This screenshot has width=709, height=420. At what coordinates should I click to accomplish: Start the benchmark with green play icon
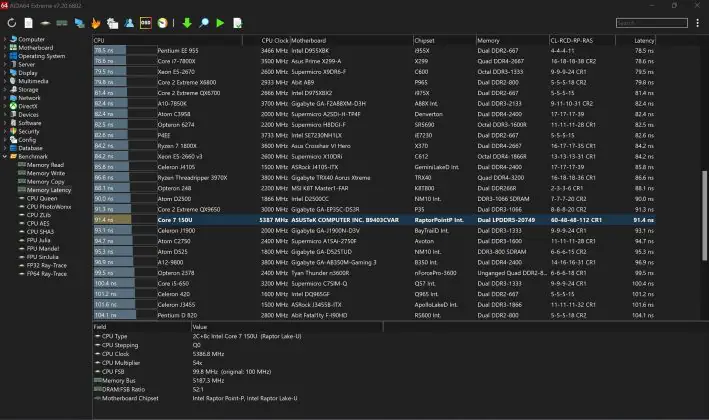point(220,23)
